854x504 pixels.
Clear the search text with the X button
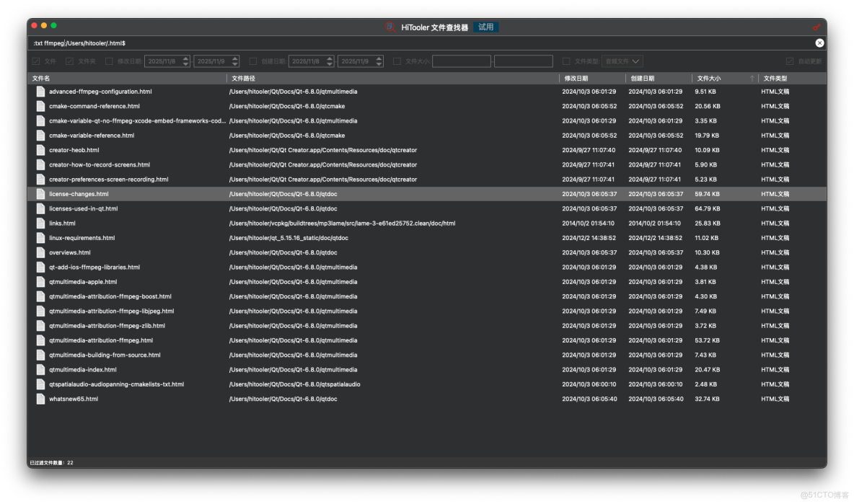tap(819, 43)
